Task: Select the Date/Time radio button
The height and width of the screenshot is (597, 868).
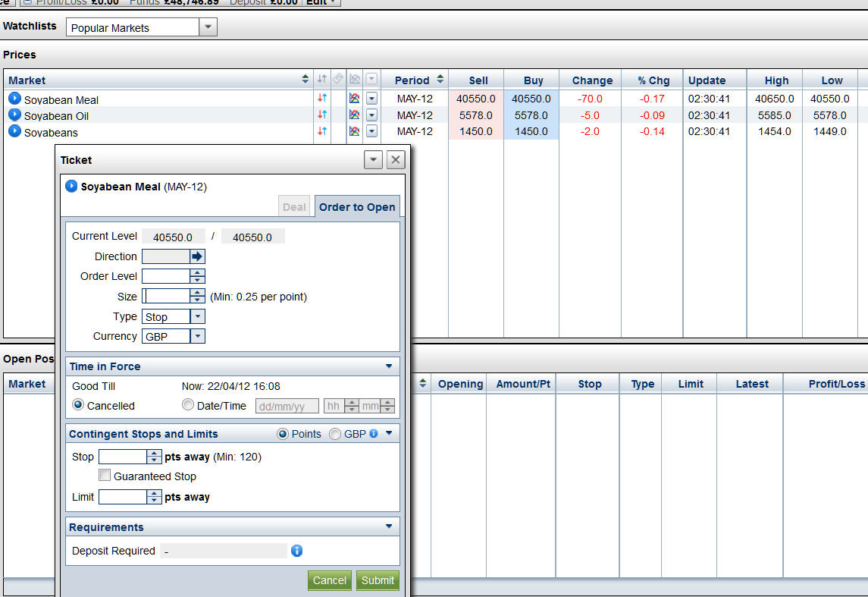Action: 188,405
